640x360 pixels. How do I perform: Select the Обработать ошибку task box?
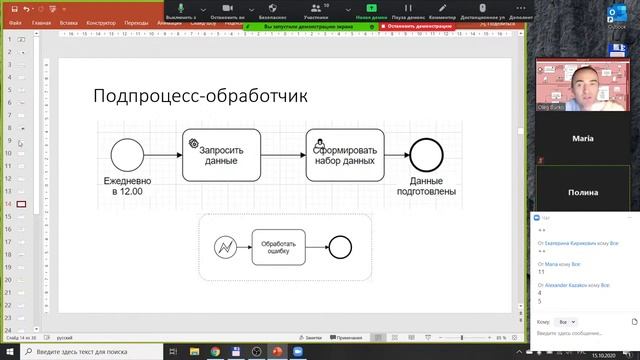[278, 247]
